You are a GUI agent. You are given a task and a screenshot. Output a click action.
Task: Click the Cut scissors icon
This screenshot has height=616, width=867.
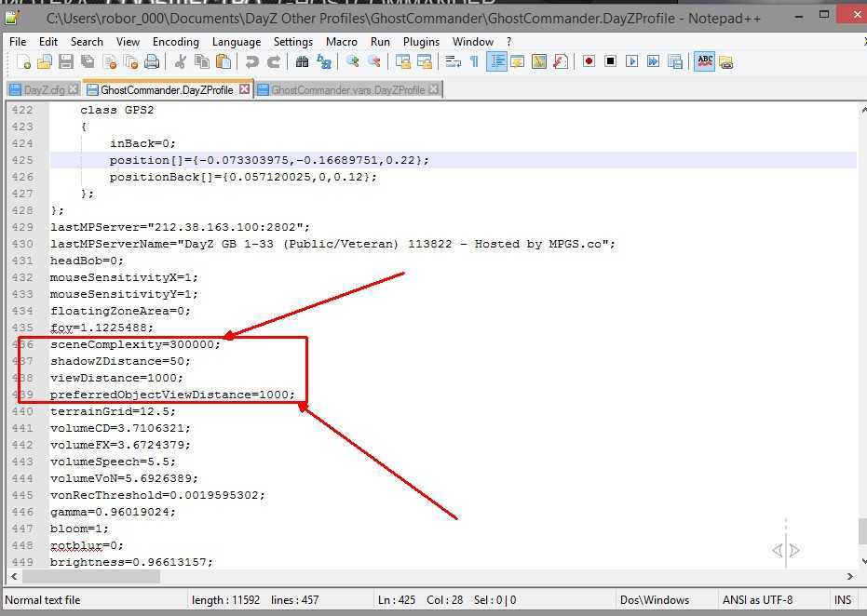[x=181, y=62]
